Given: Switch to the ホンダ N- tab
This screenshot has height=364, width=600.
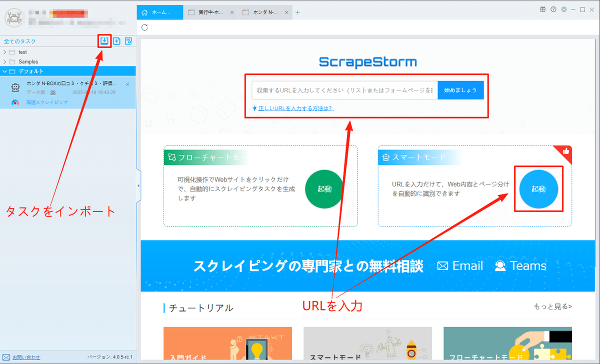Looking at the screenshot, I should [x=266, y=13].
